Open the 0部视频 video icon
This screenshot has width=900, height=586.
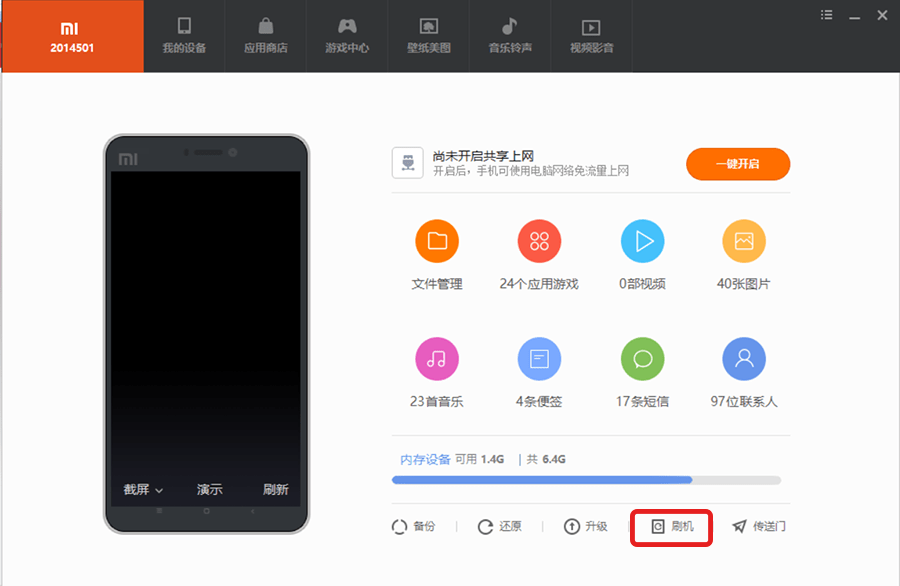(642, 241)
